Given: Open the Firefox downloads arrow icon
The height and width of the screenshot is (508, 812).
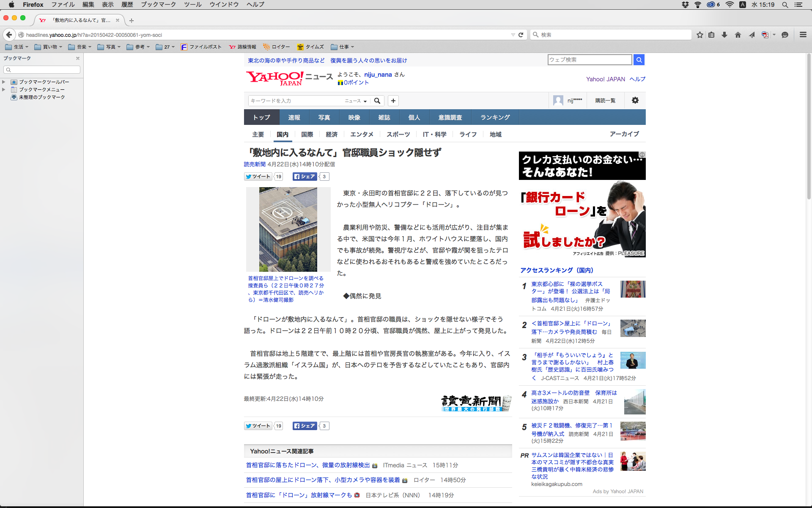Looking at the screenshot, I should tap(724, 35).
